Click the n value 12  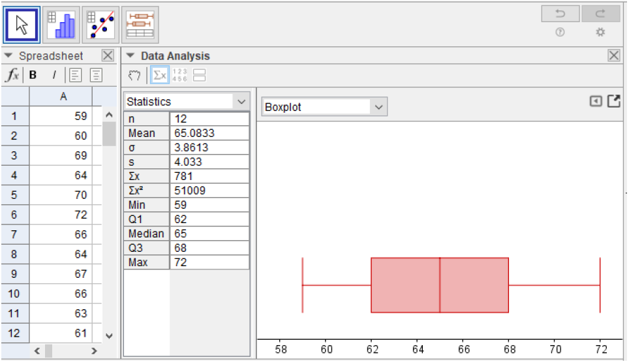pyautogui.click(x=209, y=119)
